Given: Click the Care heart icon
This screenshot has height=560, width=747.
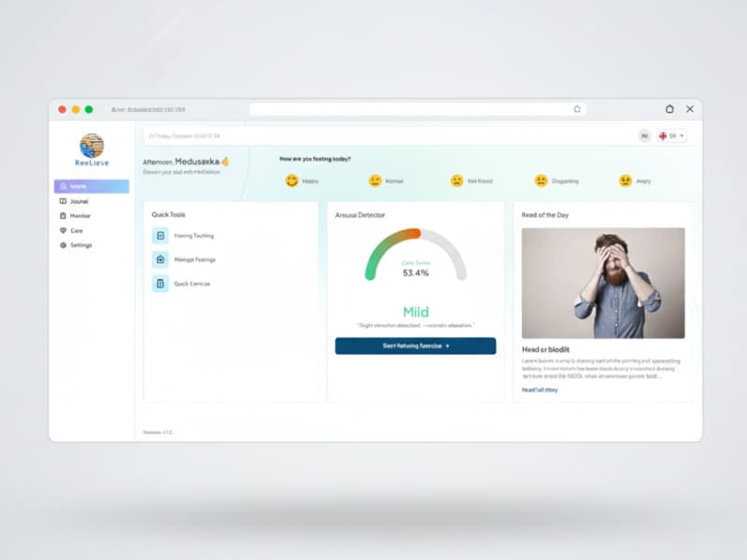Looking at the screenshot, I should (63, 231).
